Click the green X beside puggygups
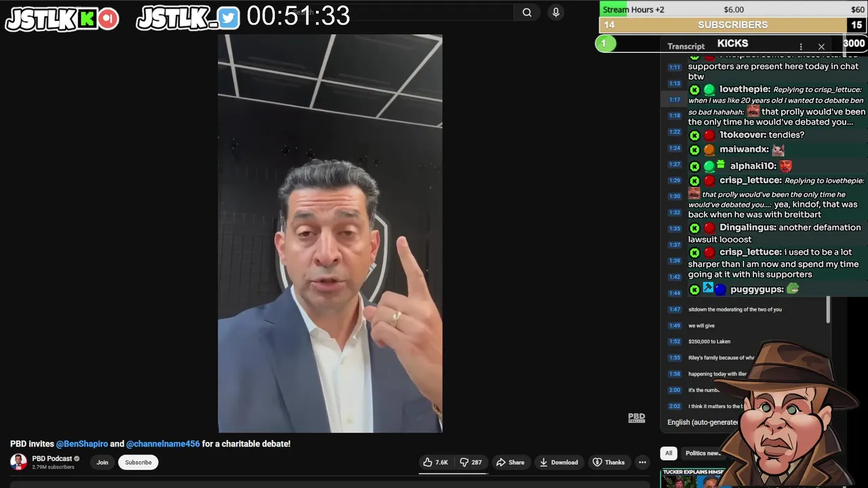This screenshot has width=868, height=488. coord(694,289)
